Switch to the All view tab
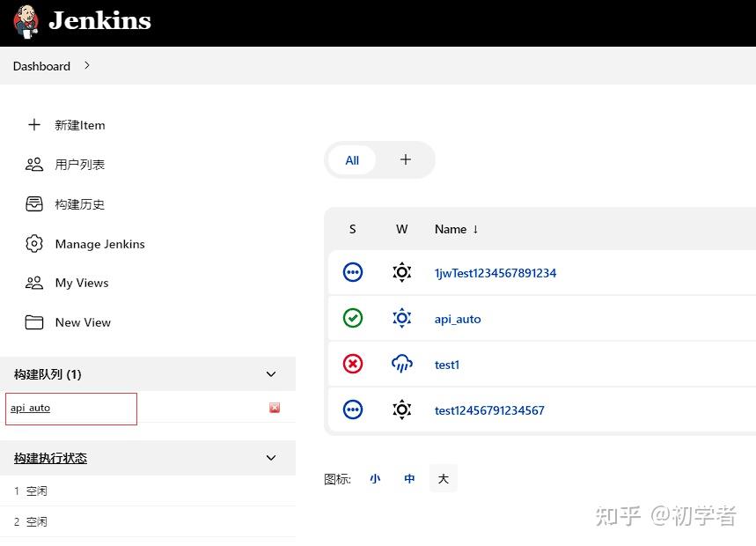The width and height of the screenshot is (756, 546). (352, 160)
